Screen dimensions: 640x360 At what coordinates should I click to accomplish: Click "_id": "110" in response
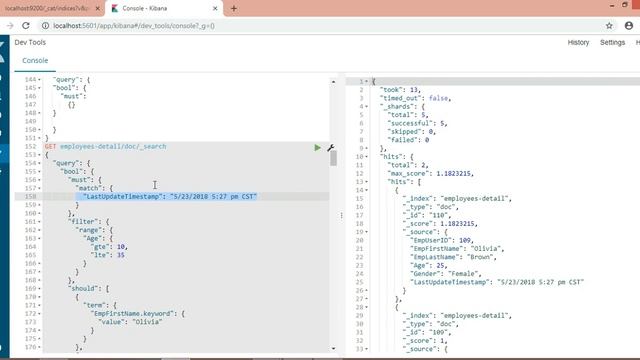(427, 215)
